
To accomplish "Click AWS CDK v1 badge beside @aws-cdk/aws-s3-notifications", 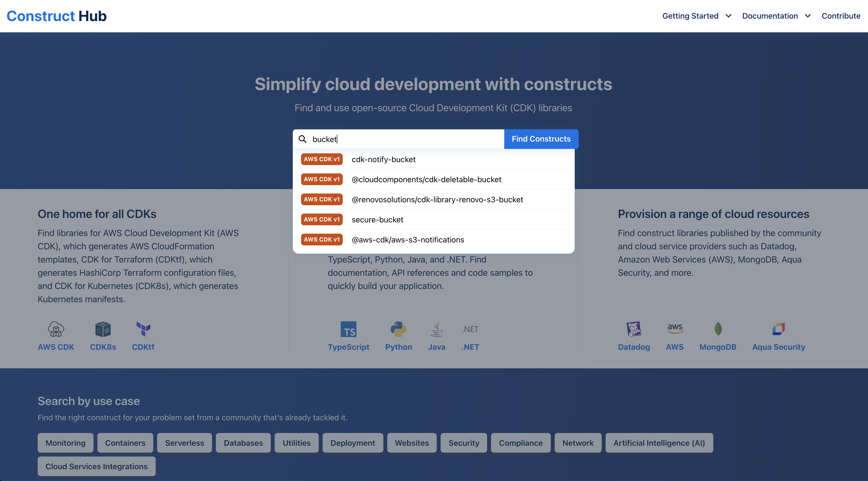I will [322, 239].
